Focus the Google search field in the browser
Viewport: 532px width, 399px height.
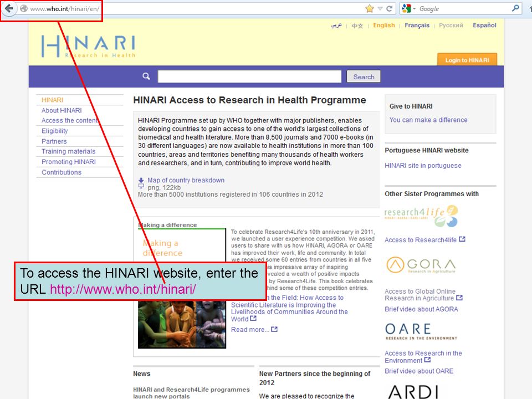click(x=464, y=9)
